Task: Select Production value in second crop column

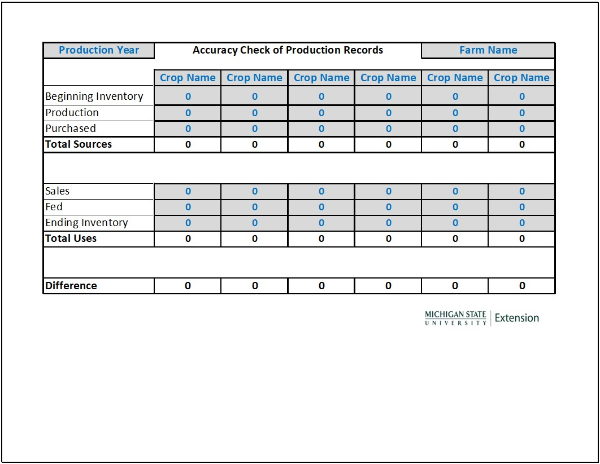Action: click(x=254, y=113)
